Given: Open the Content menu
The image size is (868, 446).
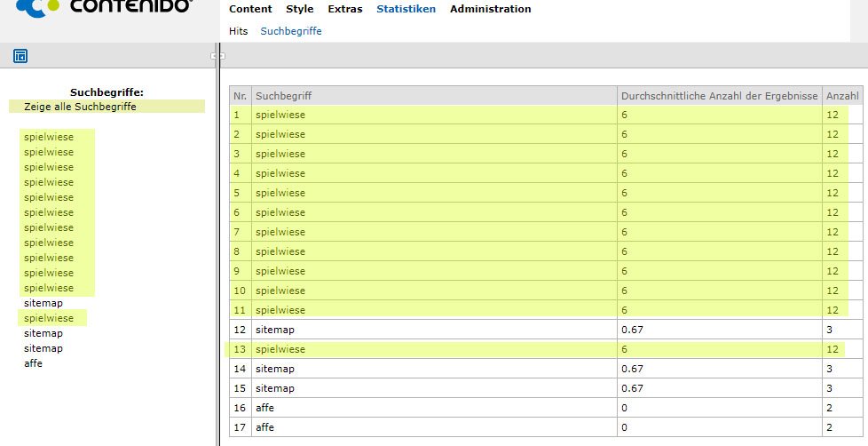Looking at the screenshot, I should click(x=250, y=9).
